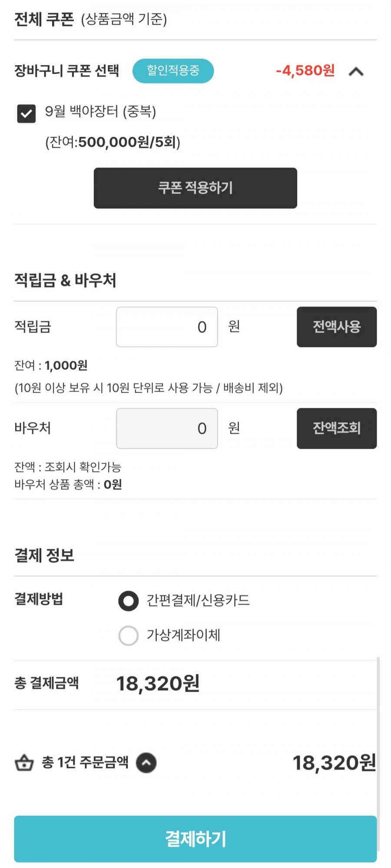Image resolution: width=391 pixels, height=868 pixels.
Task: Collapse the 장바구니 쿠폰 선택 chevron
Action: (x=356, y=71)
